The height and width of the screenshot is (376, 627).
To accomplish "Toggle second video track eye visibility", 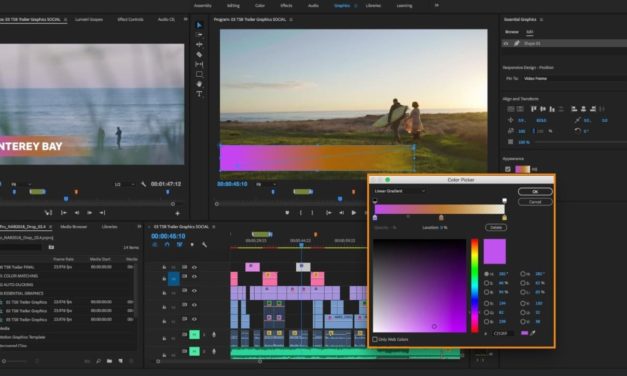I will point(194,276).
